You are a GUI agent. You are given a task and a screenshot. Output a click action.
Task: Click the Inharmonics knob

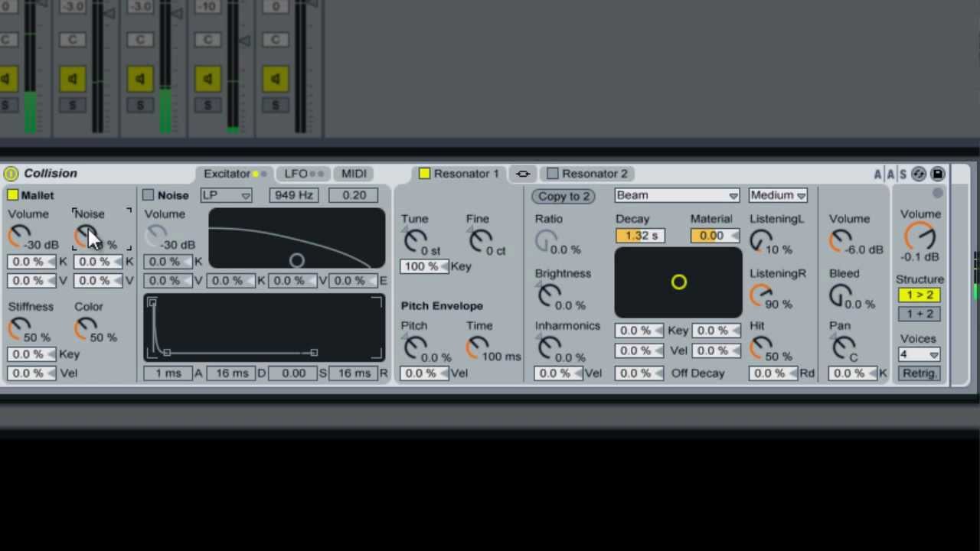coord(548,348)
